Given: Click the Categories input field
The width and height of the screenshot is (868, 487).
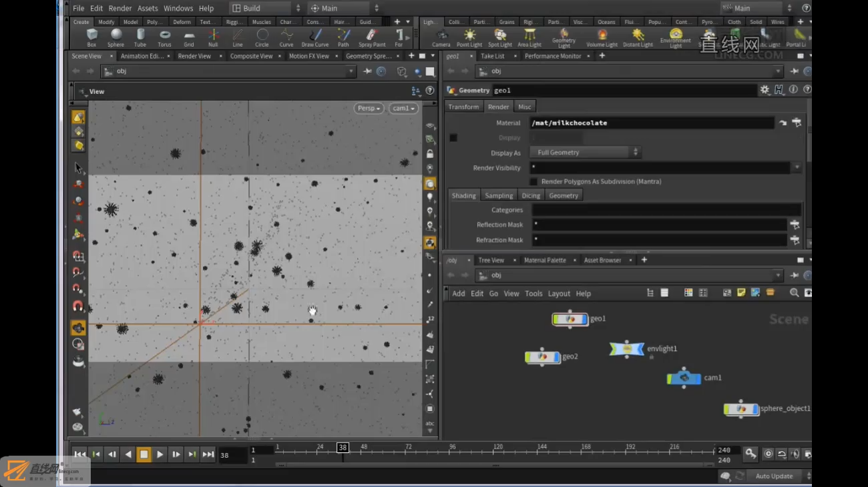Looking at the screenshot, I should coord(666,209).
